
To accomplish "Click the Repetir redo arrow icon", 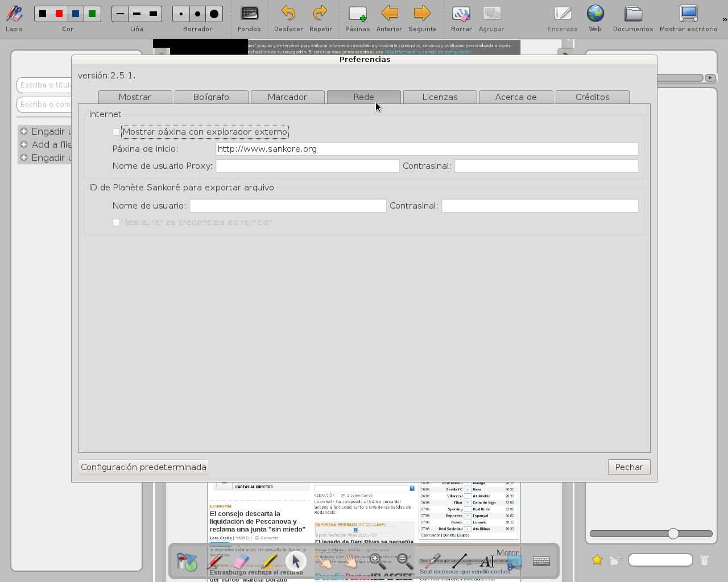I will (320, 14).
